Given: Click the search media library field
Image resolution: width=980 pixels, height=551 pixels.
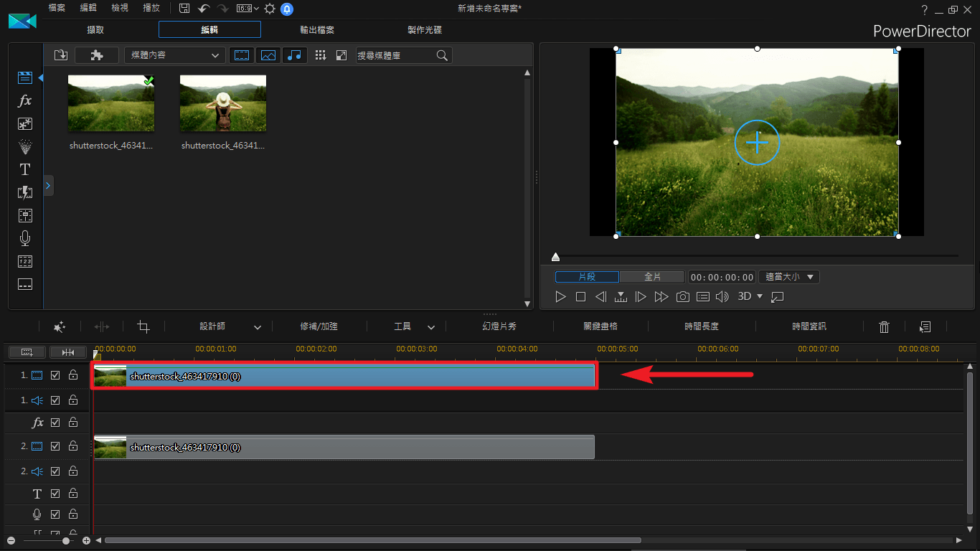Looking at the screenshot, I should click(404, 55).
